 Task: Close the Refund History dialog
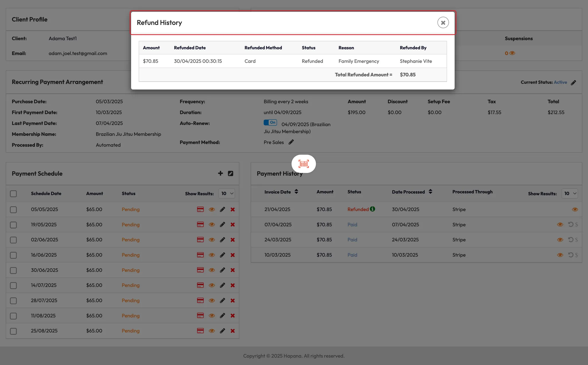(443, 23)
